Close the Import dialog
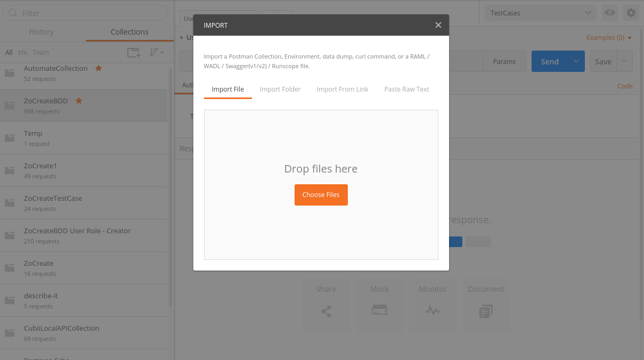 [438, 25]
